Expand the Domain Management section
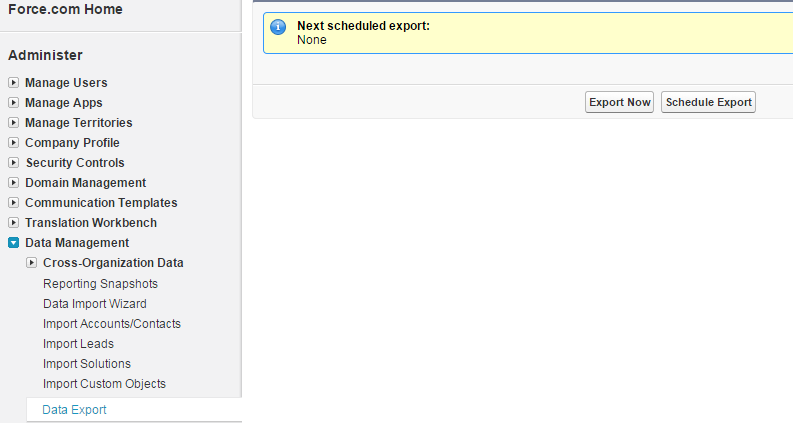The width and height of the screenshot is (793, 423). [14, 183]
